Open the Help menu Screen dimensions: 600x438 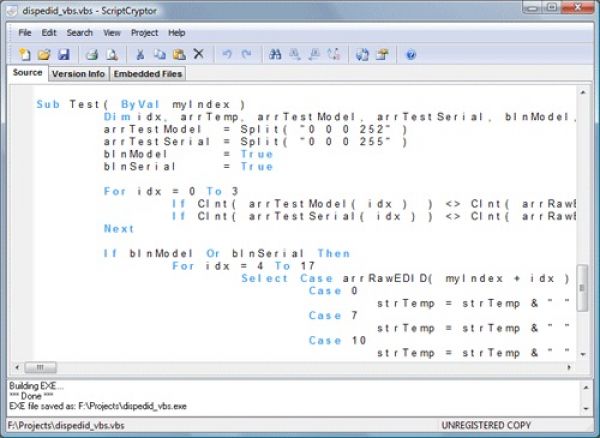[176, 33]
